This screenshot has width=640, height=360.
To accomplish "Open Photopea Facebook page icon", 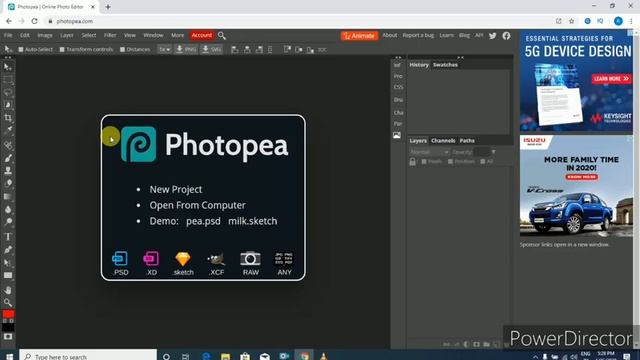I will coord(506,36).
